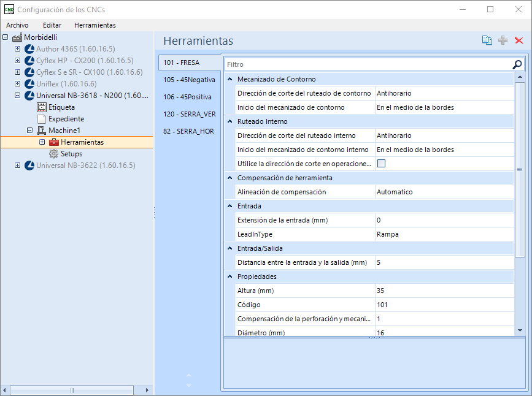Open the Archivo menu
This screenshot has height=396, width=532.
click(17, 25)
